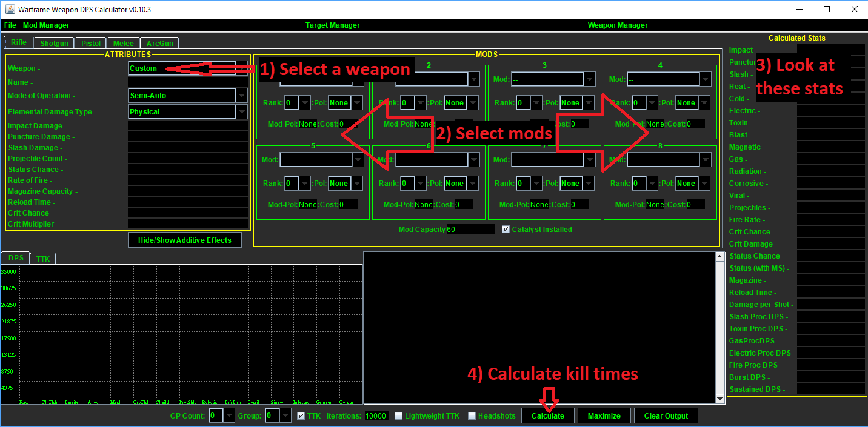
Task: Click the output area scroll down arrow
Action: (720, 399)
